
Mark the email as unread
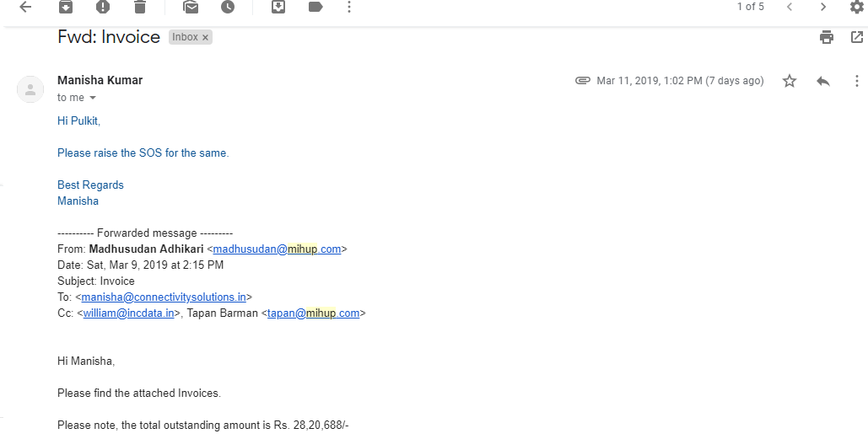coord(191,7)
